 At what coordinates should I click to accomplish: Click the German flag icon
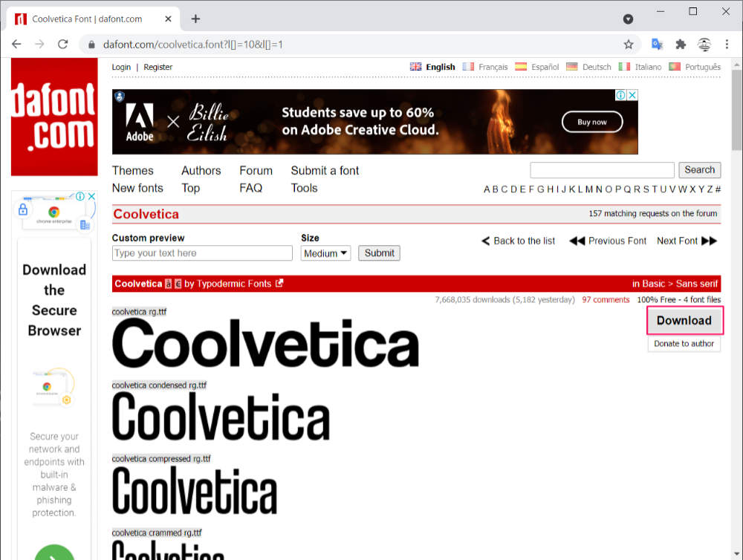click(572, 67)
